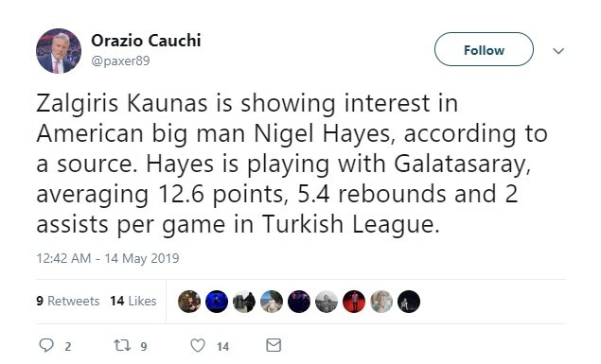
Task: Retweet using the retweet arrows icon
Action: point(122,345)
